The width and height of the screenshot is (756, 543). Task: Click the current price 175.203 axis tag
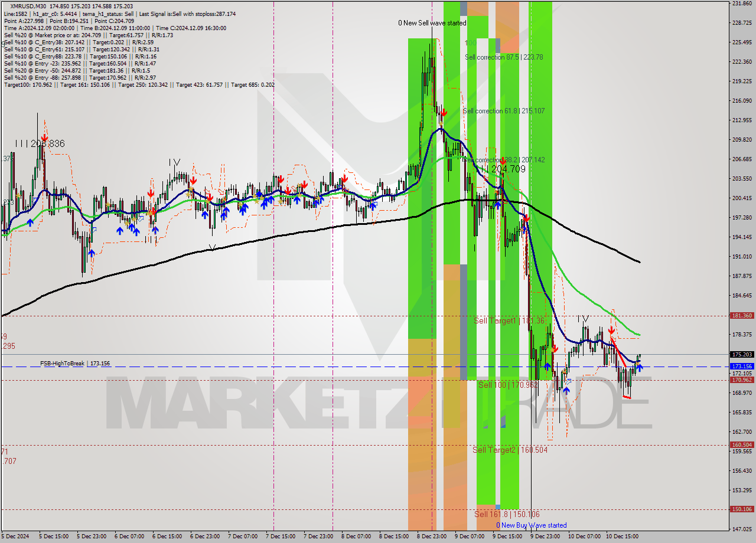742,355
